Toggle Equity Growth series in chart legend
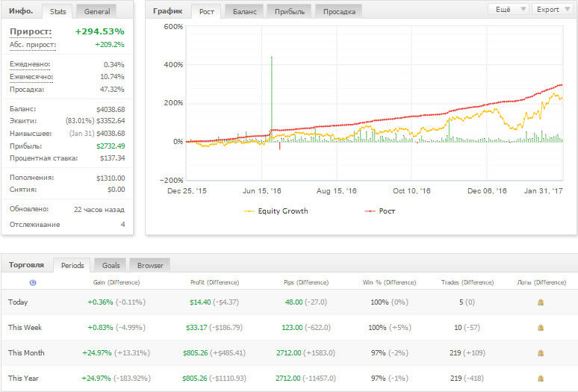578x392 pixels. tap(276, 211)
